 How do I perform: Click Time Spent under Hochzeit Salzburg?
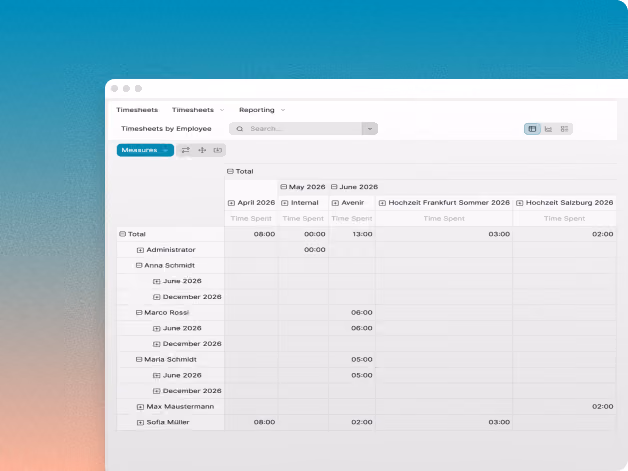(564, 219)
